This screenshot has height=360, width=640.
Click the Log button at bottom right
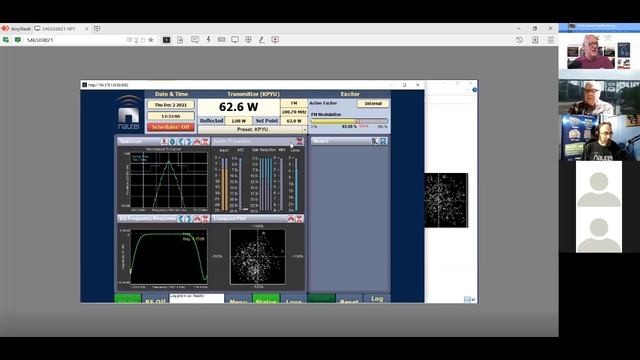[x=377, y=298]
